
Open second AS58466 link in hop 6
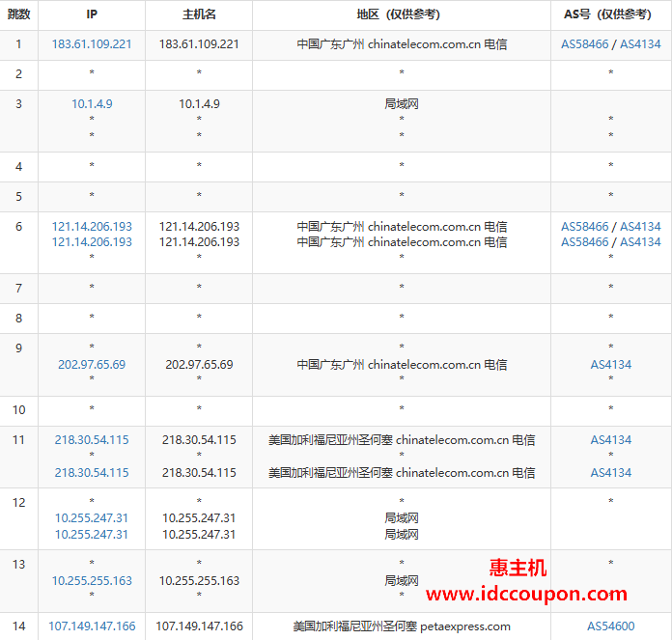[584, 242]
